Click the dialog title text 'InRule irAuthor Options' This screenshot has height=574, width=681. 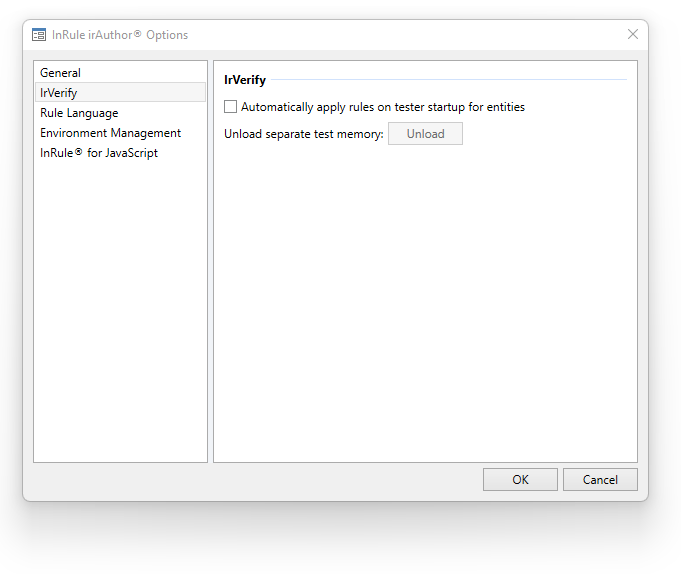click(x=120, y=35)
